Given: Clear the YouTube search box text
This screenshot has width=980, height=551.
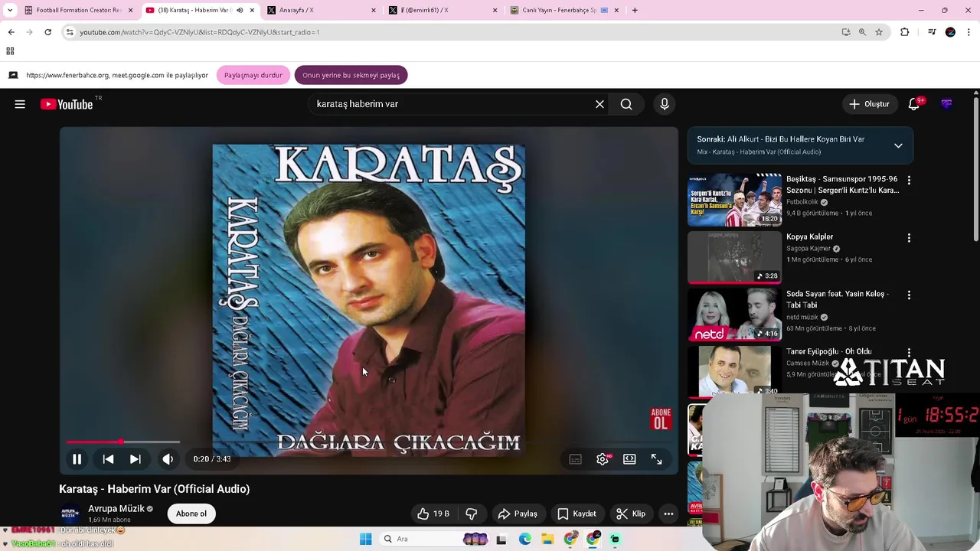Looking at the screenshot, I should (599, 104).
